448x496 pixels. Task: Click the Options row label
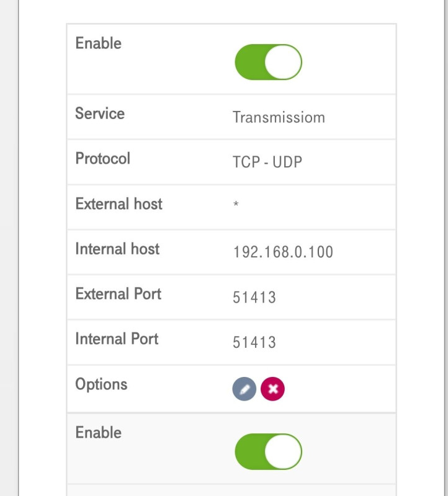(x=102, y=384)
